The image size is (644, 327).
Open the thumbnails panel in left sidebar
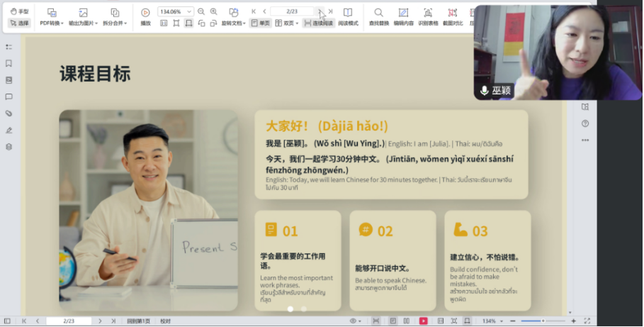click(9, 80)
